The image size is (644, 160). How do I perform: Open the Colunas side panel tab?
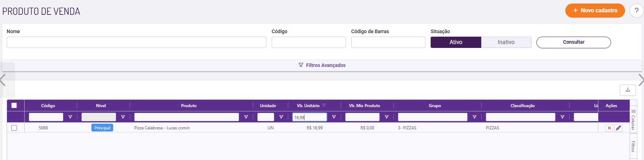[633, 120]
